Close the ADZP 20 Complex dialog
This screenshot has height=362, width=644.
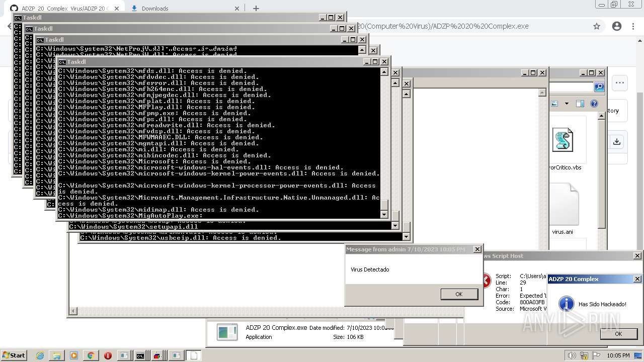(x=637, y=279)
